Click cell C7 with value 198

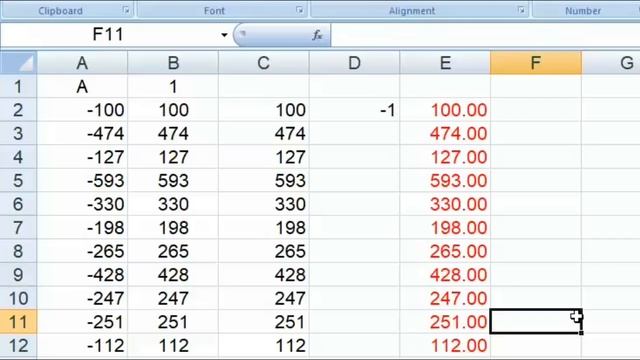point(264,228)
